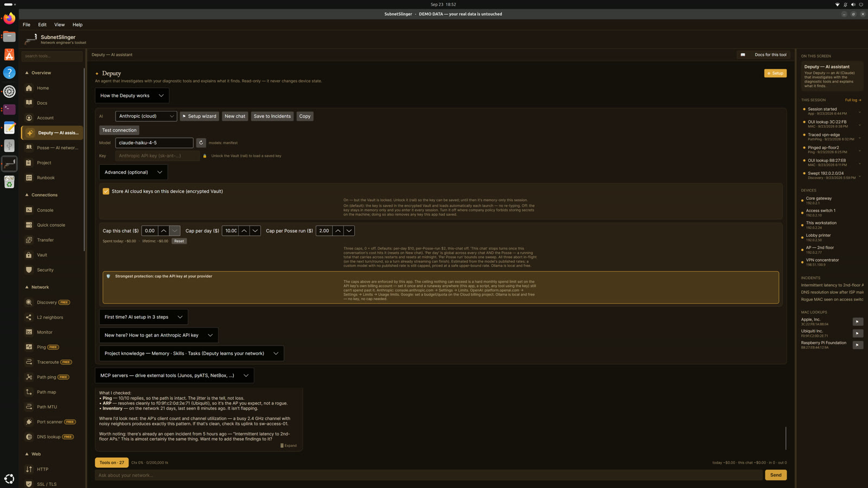
Task: Click Save to Incidents
Action: pyautogui.click(x=272, y=116)
